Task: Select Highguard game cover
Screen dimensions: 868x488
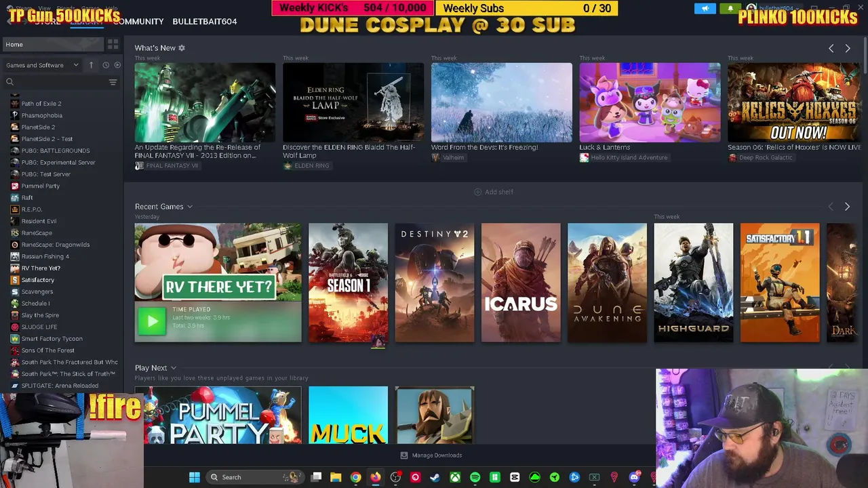Action: click(693, 283)
